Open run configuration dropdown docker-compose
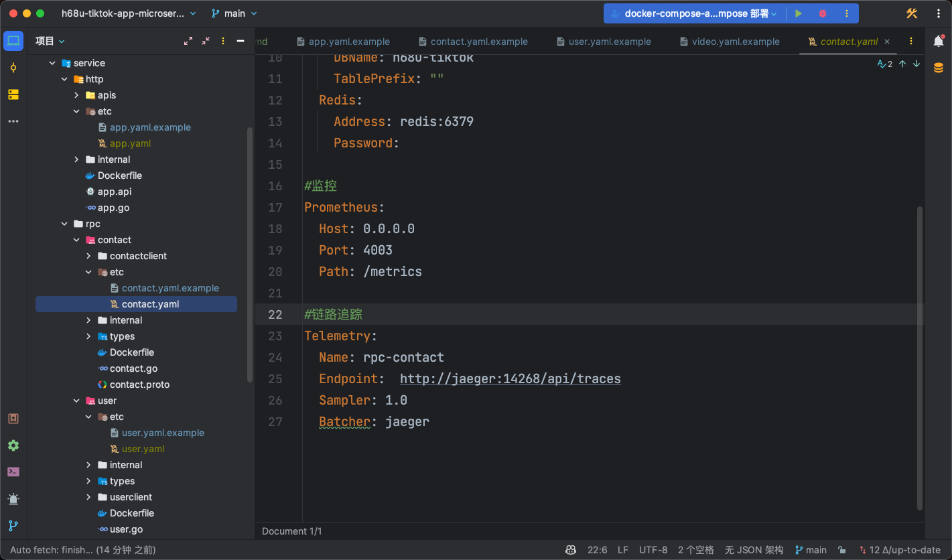Screen dimensions: 952x560 point(693,13)
